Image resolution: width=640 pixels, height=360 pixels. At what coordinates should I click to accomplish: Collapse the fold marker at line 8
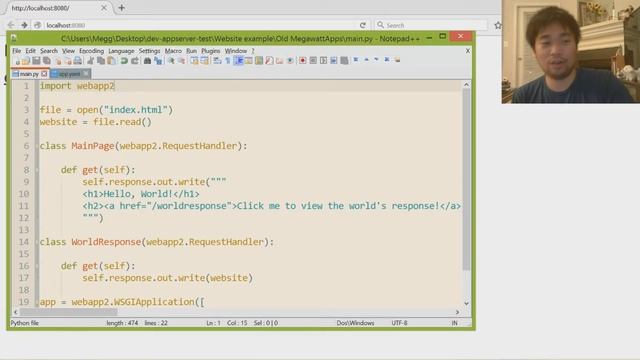point(37,170)
